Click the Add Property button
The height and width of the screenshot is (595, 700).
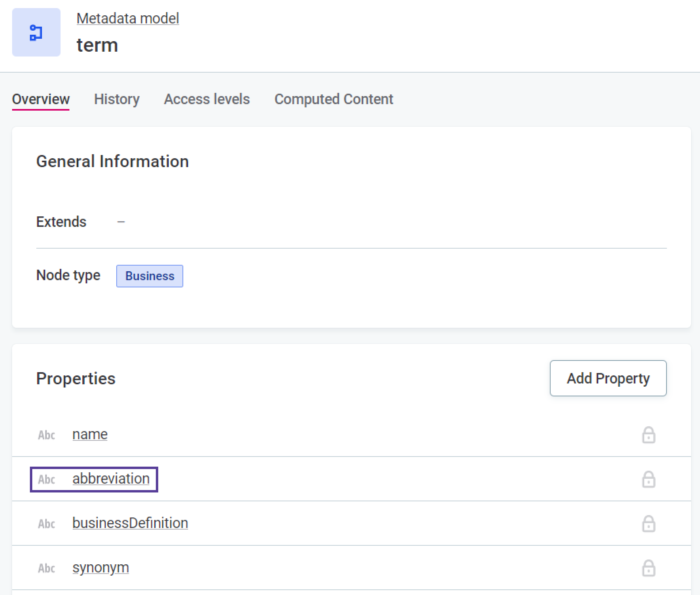608,378
